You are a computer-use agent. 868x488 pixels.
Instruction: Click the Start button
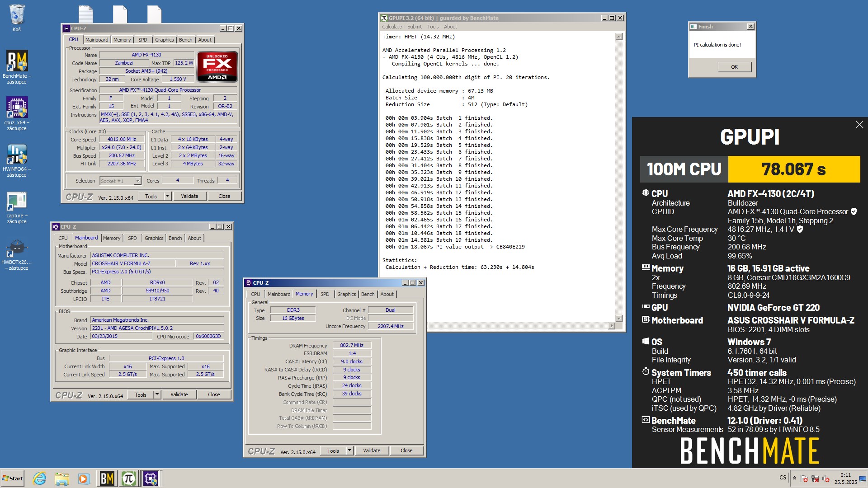click(13, 479)
